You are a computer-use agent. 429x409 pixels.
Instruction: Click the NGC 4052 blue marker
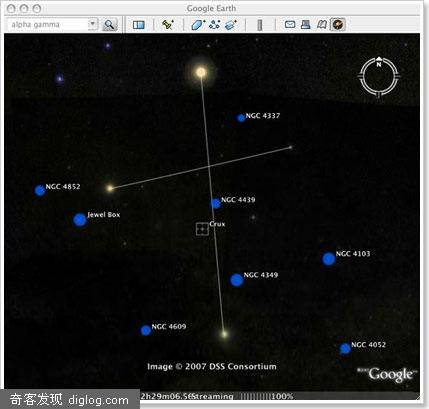[x=345, y=349]
